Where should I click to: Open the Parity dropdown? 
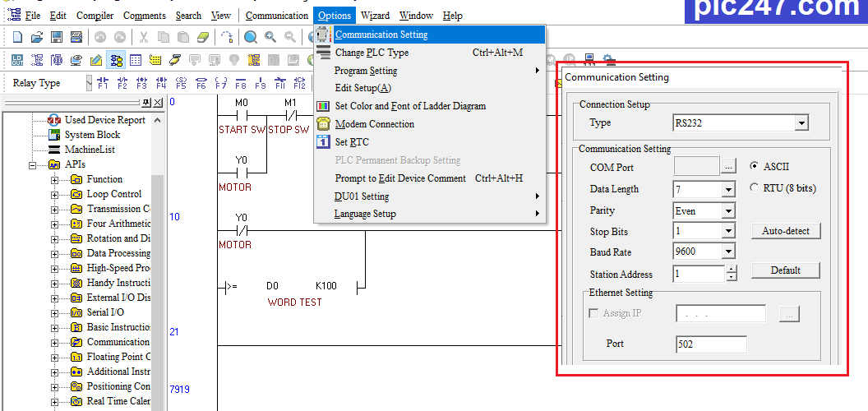coord(728,211)
